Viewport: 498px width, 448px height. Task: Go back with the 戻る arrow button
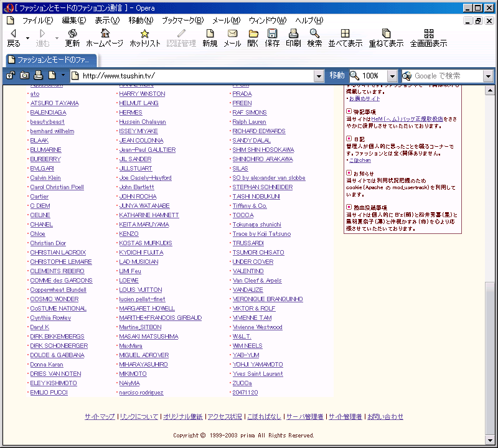click(x=13, y=38)
